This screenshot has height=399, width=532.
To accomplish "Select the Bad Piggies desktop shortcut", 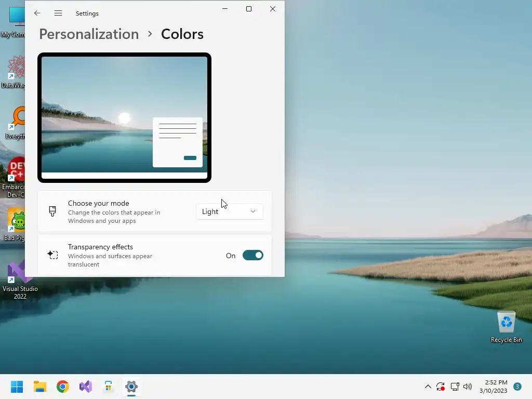I will (x=14, y=224).
